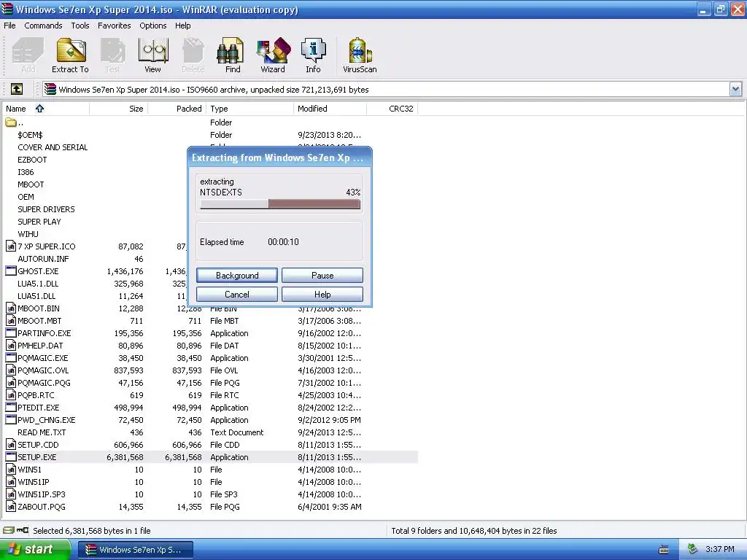This screenshot has height=560, width=747.
Task: Select the MBOOT folder
Action: pyautogui.click(x=31, y=184)
